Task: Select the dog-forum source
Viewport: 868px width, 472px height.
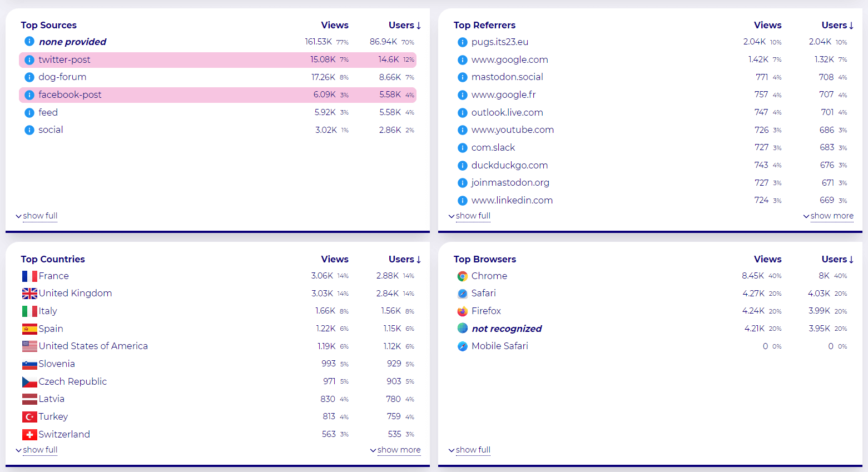Action: [x=62, y=77]
